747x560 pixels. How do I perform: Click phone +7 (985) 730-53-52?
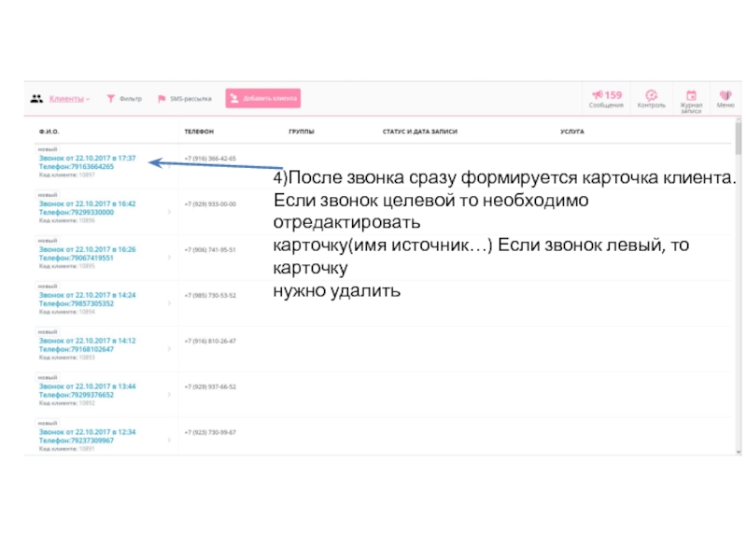(210, 296)
